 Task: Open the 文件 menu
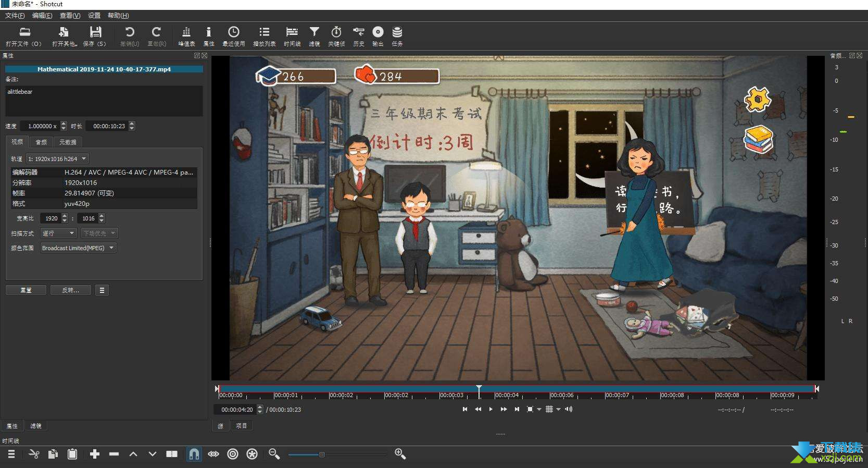[x=15, y=16]
